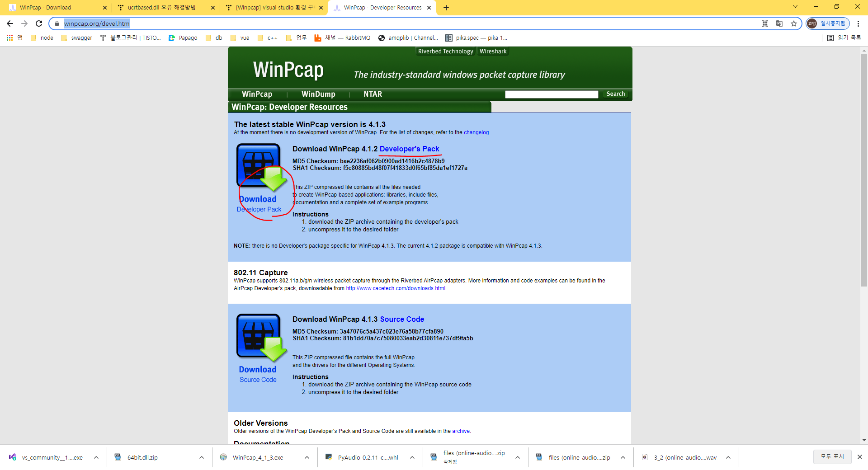Open the WinPcap navigation menu item
The height and width of the screenshot is (470, 868).
pos(257,94)
